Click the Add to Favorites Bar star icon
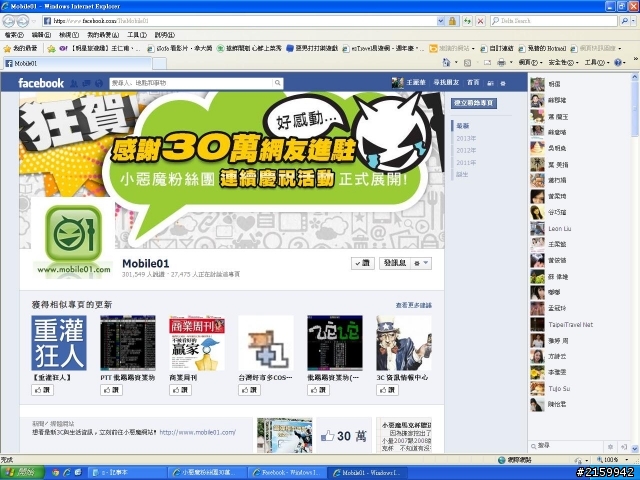 click(51, 49)
